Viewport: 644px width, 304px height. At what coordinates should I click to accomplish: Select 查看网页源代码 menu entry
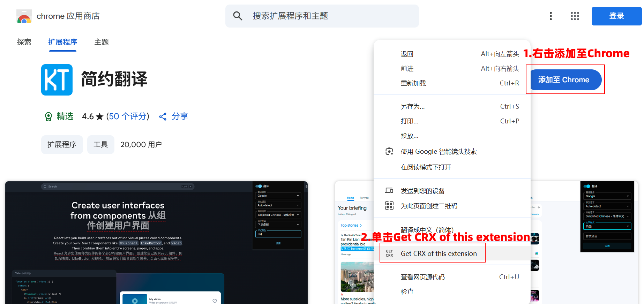click(452, 277)
